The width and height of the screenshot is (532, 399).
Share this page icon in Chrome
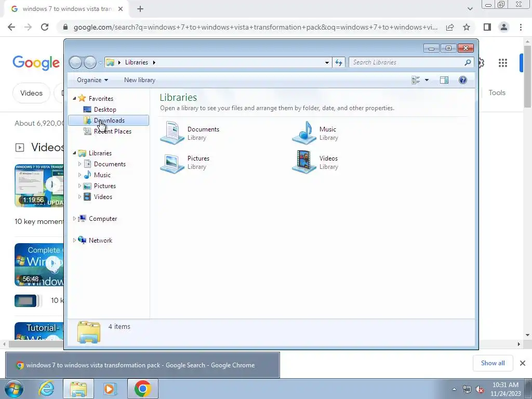[450, 27]
